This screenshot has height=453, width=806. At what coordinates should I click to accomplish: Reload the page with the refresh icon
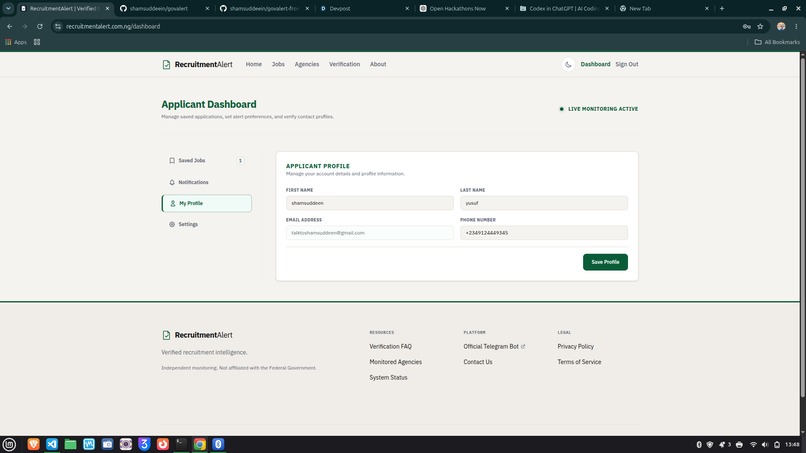(40, 26)
